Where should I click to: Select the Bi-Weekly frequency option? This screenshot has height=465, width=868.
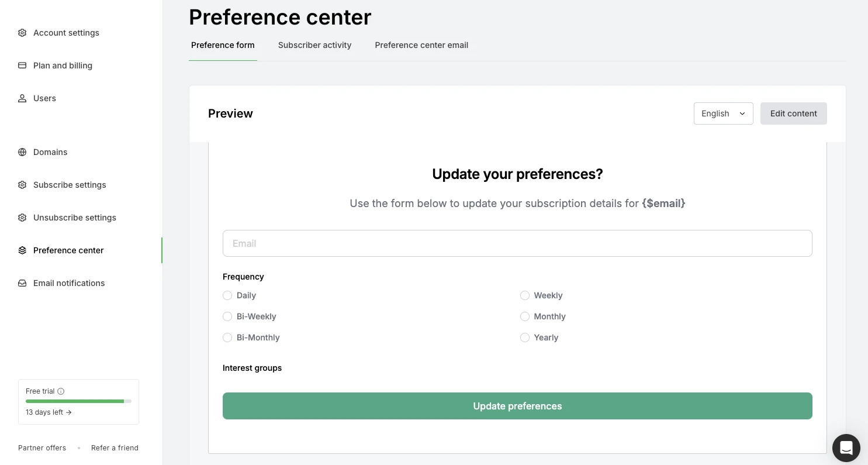coord(227,316)
